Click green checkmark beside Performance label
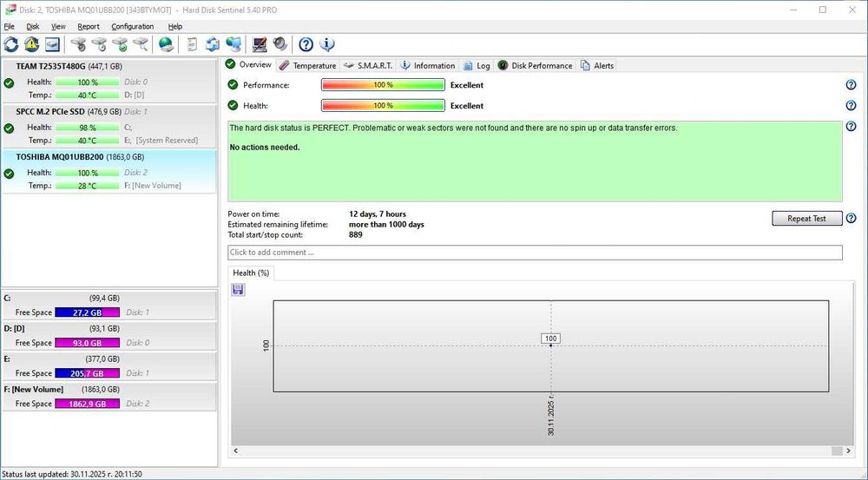This screenshot has height=480, width=868. click(x=233, y=85)
